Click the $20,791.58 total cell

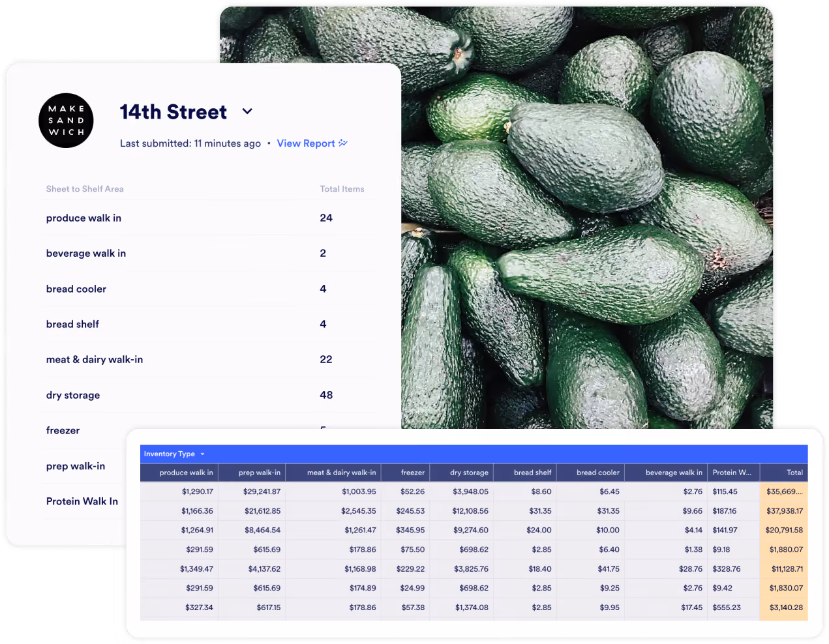[x=784, y=530]
